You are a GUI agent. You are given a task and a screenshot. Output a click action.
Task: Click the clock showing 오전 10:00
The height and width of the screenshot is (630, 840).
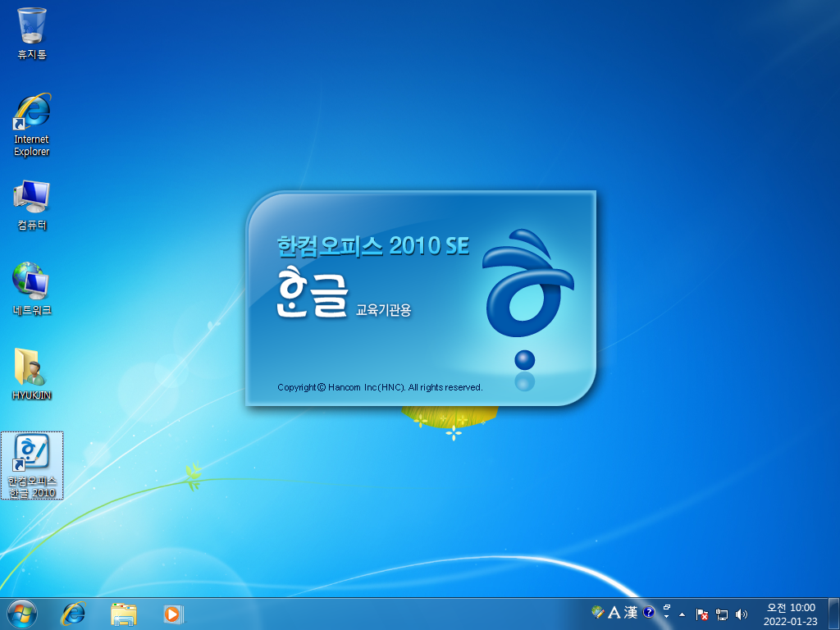(x=791, y=614)
